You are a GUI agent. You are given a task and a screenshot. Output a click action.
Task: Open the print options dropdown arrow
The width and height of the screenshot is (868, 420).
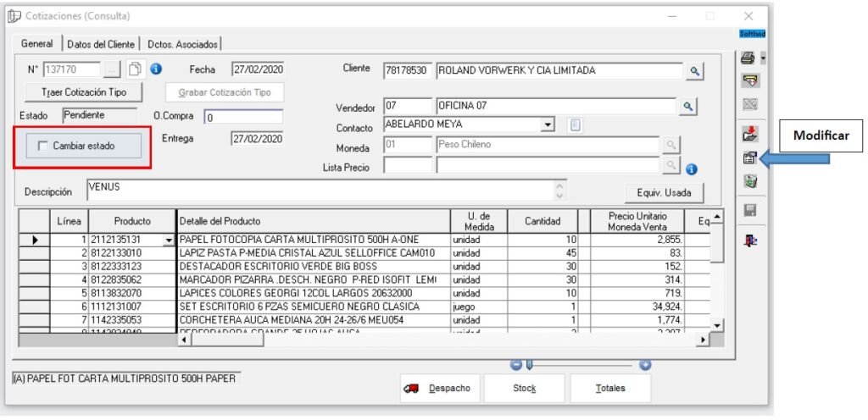coord(764,58)
